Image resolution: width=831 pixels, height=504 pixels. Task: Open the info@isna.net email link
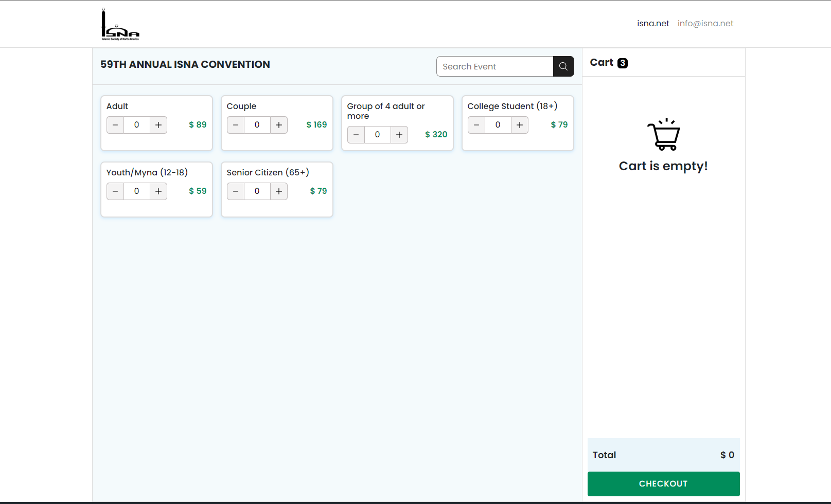tap(705, 23)
